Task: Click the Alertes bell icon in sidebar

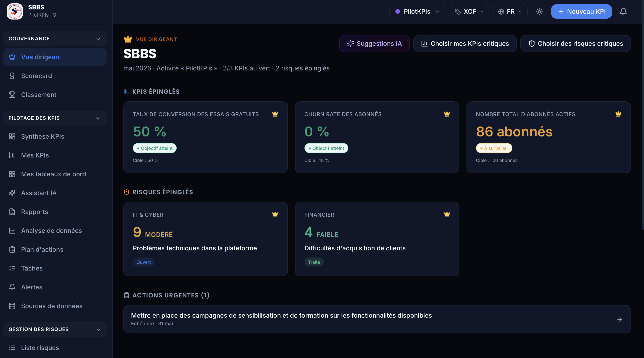Action: tap(12, 287)
